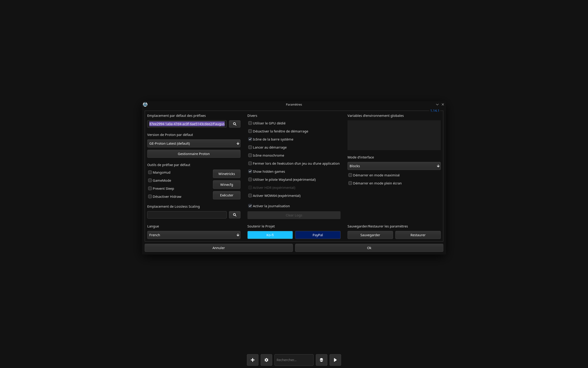Open the Gestionnaire Proton

[x=194, y=153]
